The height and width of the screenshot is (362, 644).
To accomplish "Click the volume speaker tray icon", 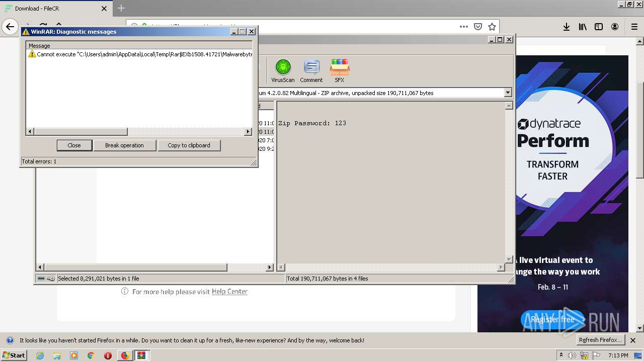I will click(x=572, y=355).
